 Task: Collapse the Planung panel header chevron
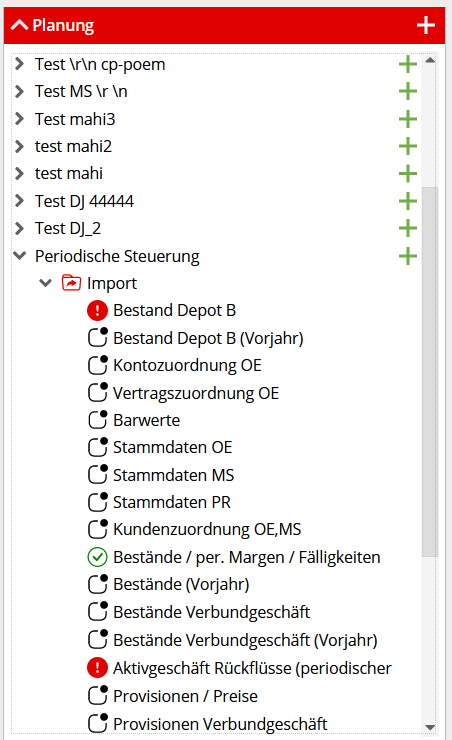pos(19,25)
